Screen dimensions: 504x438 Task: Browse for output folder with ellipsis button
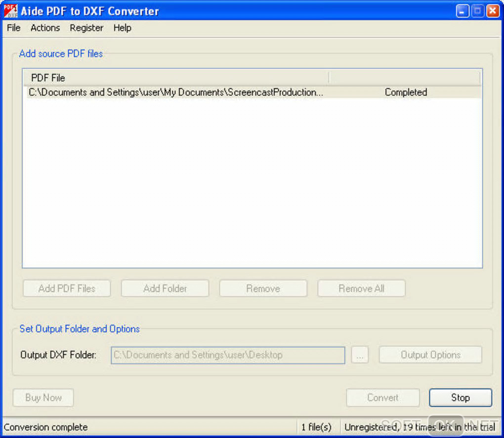(360, 355)
